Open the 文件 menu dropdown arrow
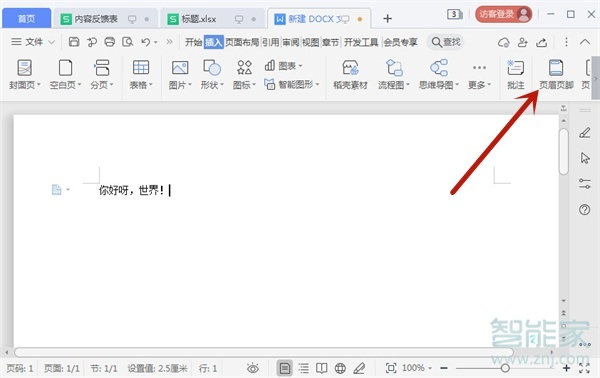The width and height of the screenshot is (600, 378). tap(52, 42)
